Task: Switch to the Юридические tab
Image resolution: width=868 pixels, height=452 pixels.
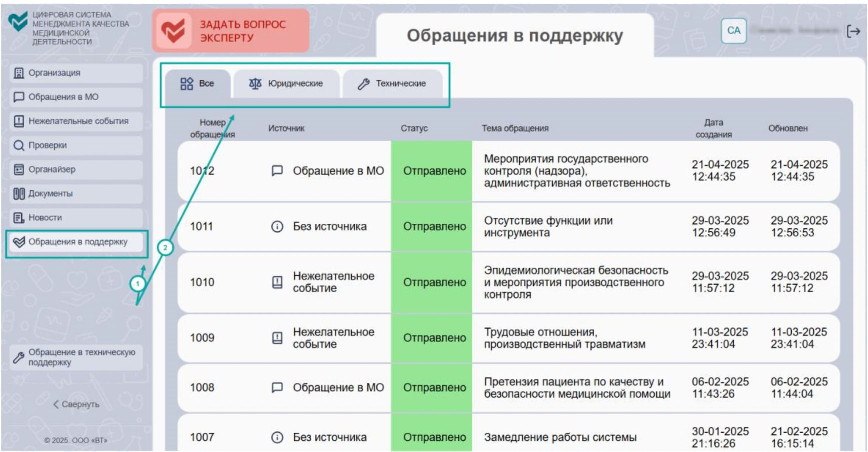Action: point(286,84)
